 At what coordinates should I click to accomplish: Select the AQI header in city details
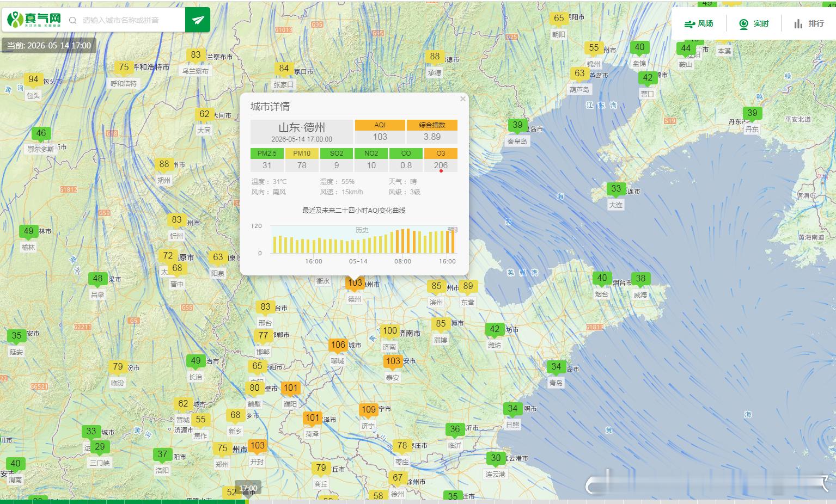(380, 125)
